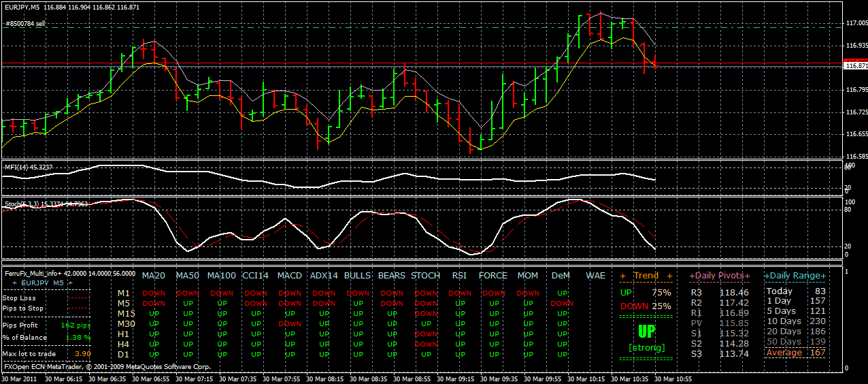Click the BULLS column header
The image size is (868, 384).
[357, 276]
